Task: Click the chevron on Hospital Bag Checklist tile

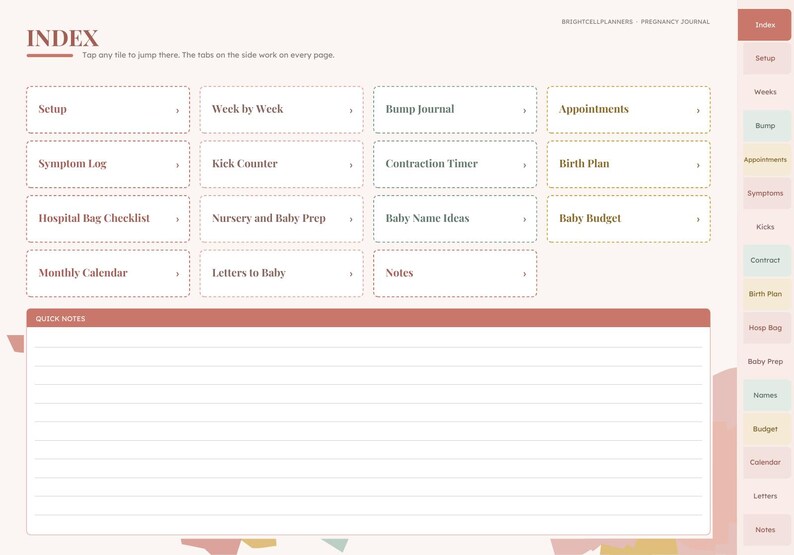Action: (x=177, y=219)
